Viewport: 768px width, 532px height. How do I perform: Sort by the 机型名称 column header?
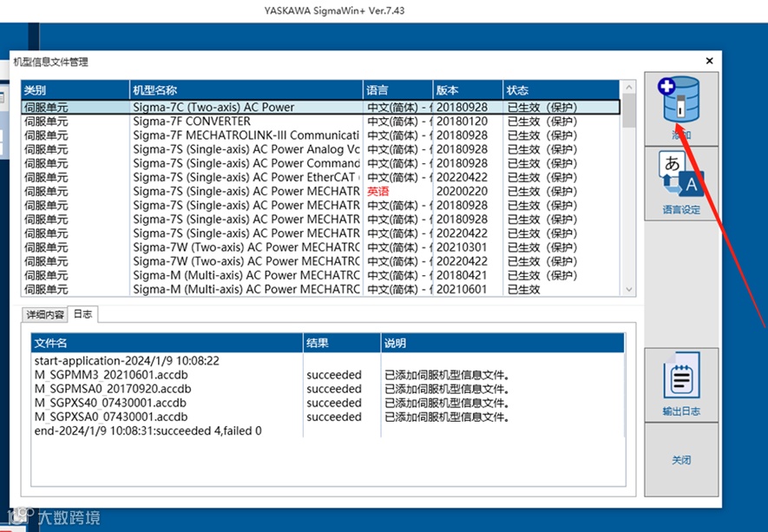(x=246, y=90)
